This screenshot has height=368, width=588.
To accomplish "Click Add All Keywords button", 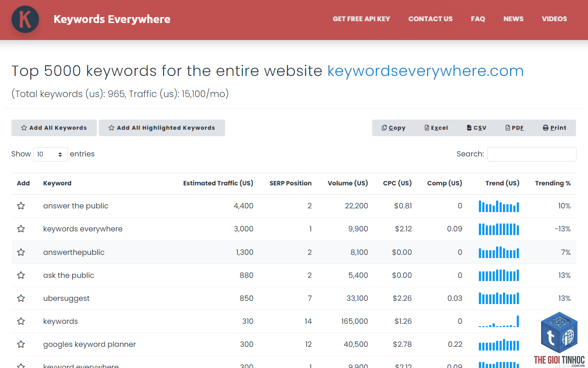I will (54, 128).
